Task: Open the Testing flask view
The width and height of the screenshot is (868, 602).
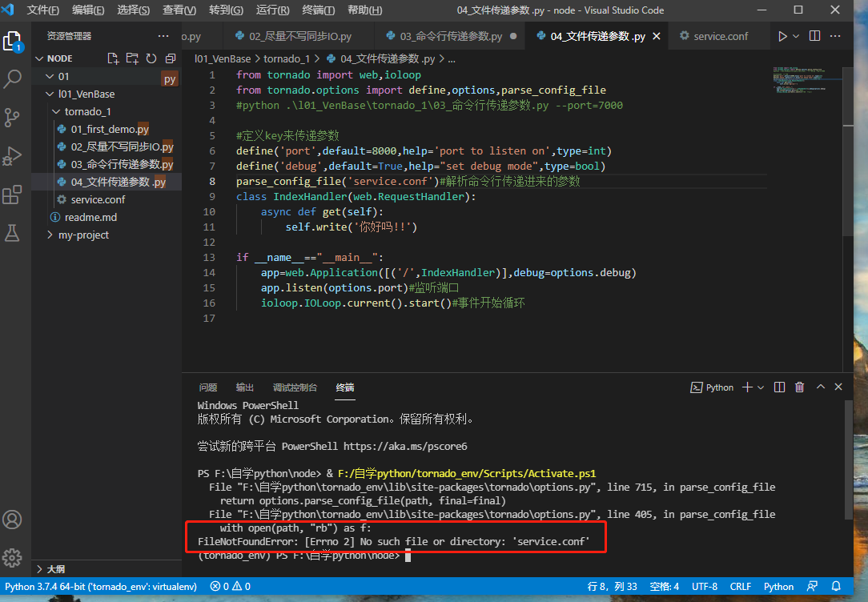Action: [12, 233]
